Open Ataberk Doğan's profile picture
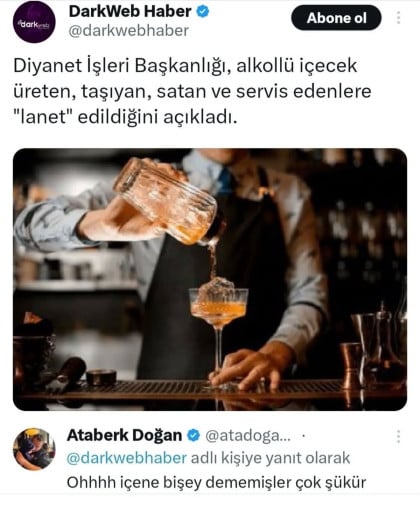420x507 pixels. click(x=34, y=449)
